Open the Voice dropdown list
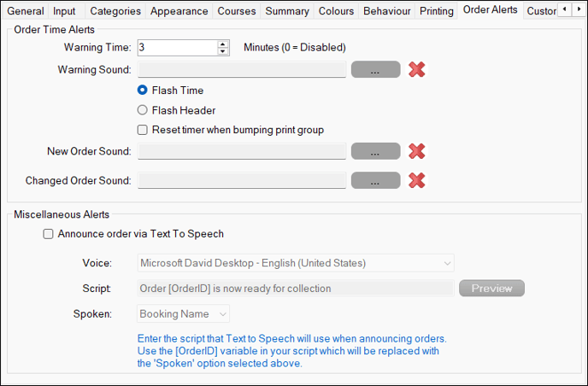 pyautogui.click(x=296, y=263)
